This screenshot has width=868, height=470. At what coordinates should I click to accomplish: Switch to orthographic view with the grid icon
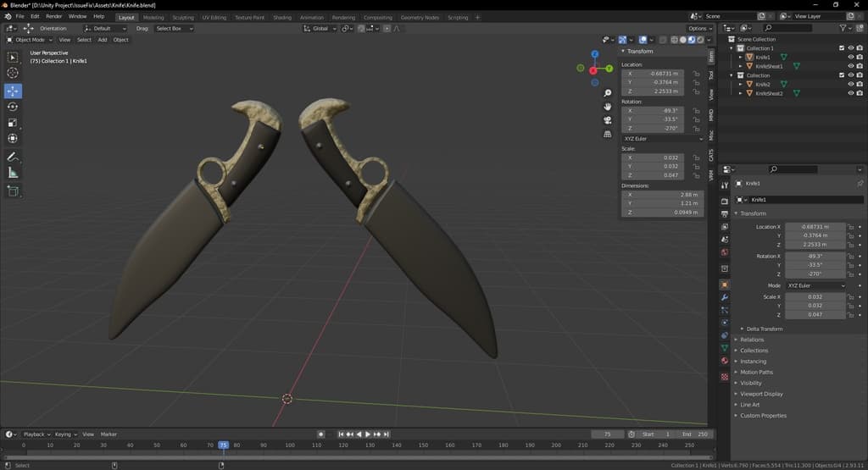[608, 134]
